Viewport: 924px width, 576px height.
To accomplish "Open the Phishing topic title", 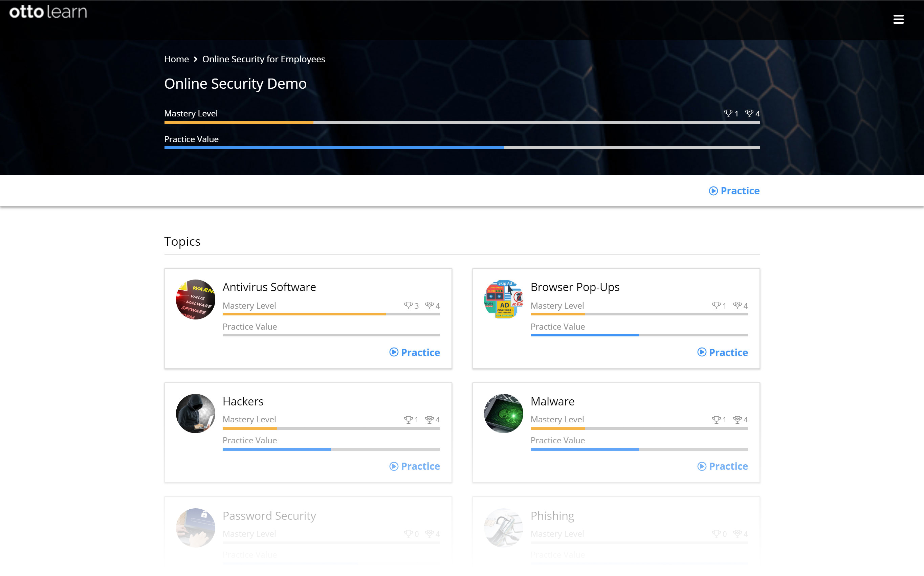I will (x=552, y=516).
